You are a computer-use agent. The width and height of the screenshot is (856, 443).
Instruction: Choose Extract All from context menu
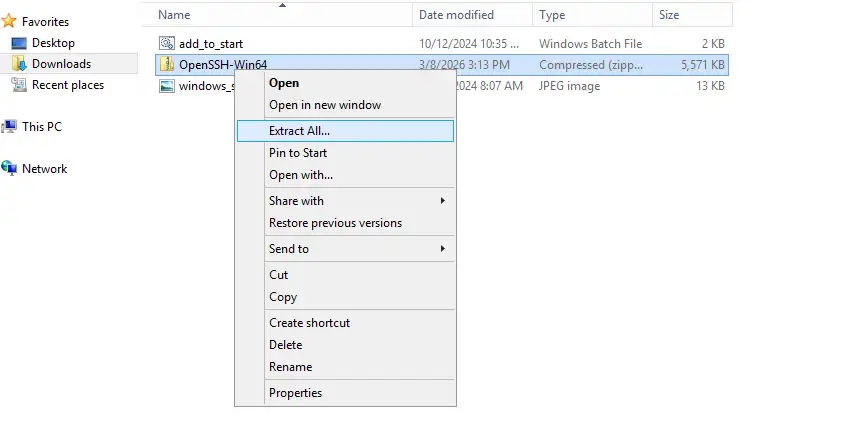tap(299, 131)
